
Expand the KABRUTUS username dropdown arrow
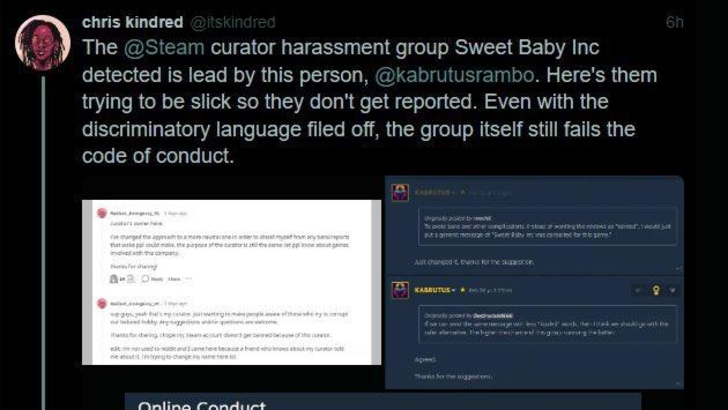[x=453, y=290]
